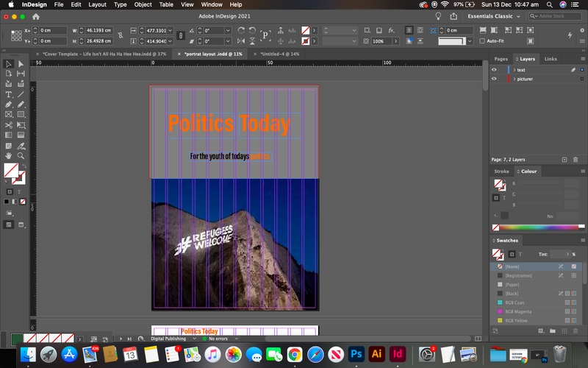Select the Zoom tool
588x368 pixels.
point(21,156)
